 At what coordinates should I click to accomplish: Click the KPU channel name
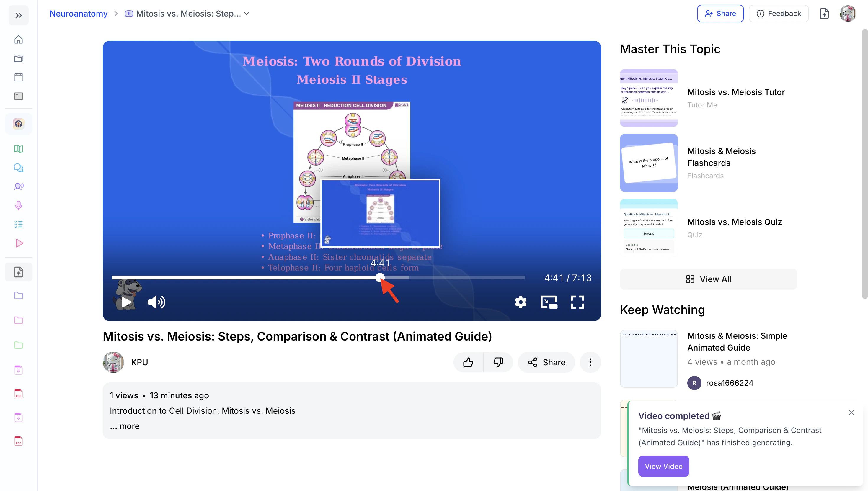pos(139,362)
